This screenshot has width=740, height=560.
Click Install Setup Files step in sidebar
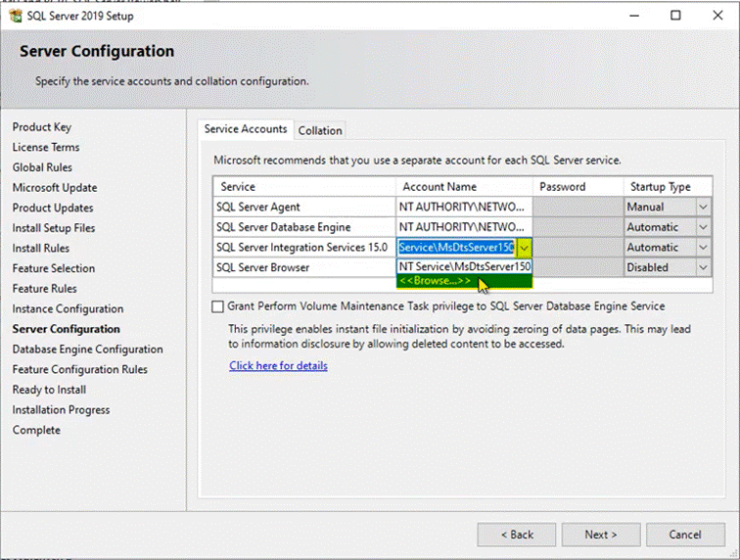tap(54, 228)
